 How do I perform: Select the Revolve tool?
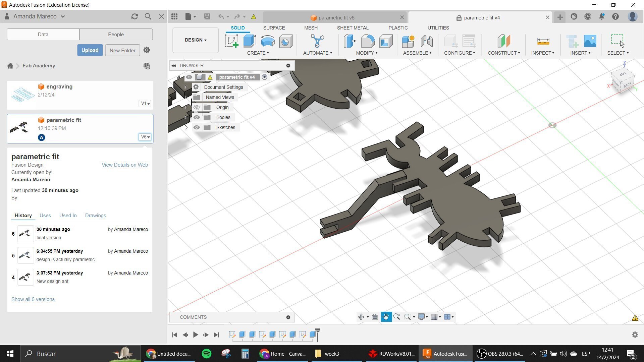pos(268,41)
